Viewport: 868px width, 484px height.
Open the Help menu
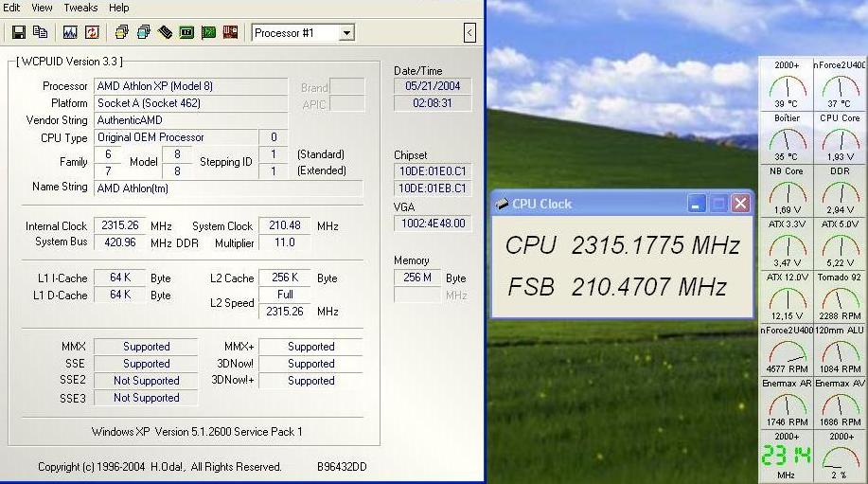coord(118,8)
